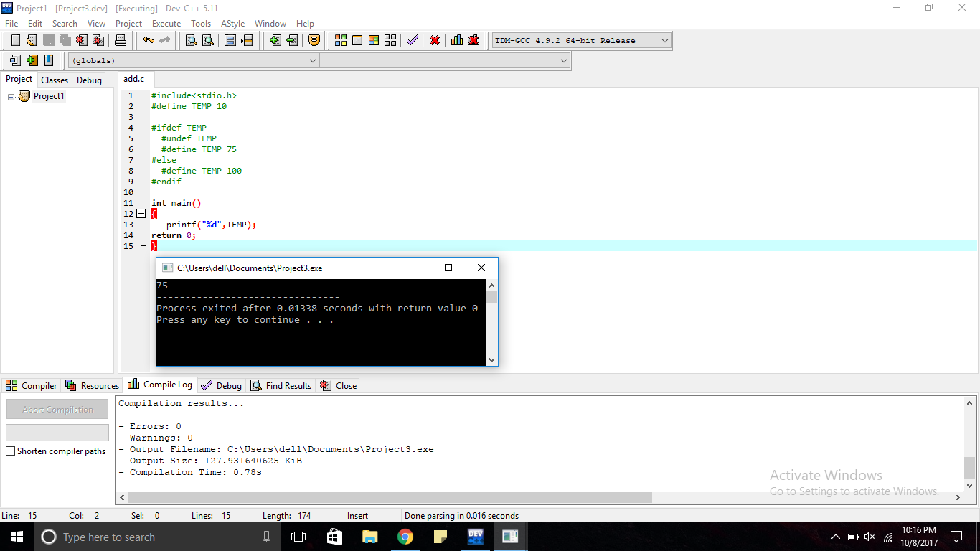Collapse the main() code block fold marker
The width and height of the screenshot is (980, 551).
click(x=141, y=213)
